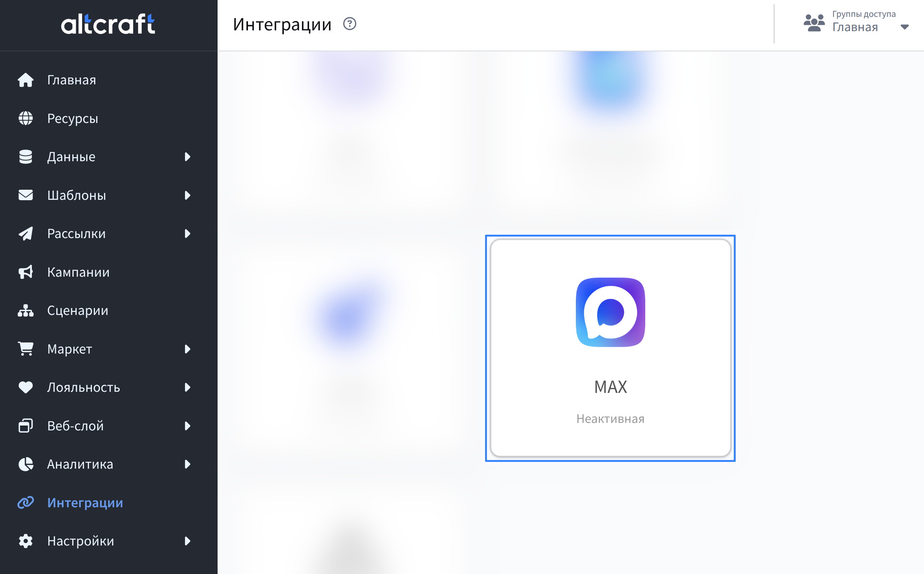Click the Неактивная status label
924x574 pixels.
(x=610, y=419)
